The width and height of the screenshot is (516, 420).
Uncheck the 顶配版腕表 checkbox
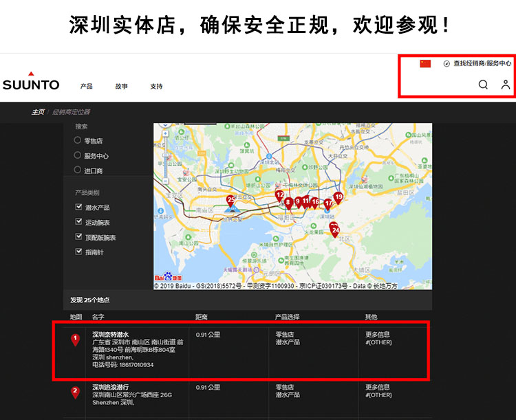[x=78, y=236]
